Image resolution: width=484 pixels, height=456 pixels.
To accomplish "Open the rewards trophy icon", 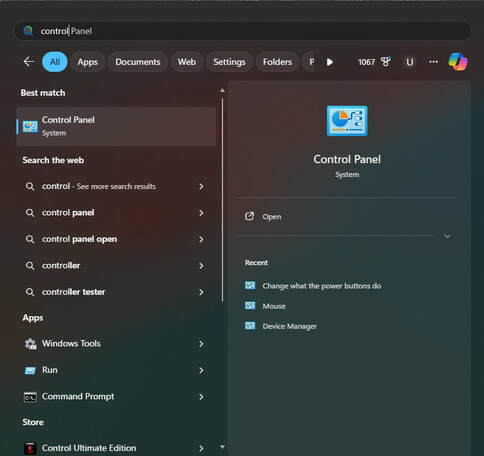I will coord(386,62).
